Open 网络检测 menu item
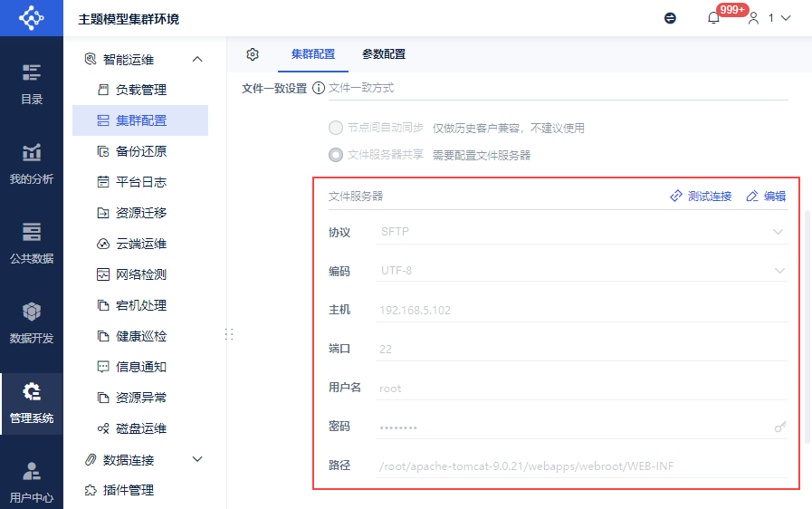 pyautogui.click(x=140, y=274)
